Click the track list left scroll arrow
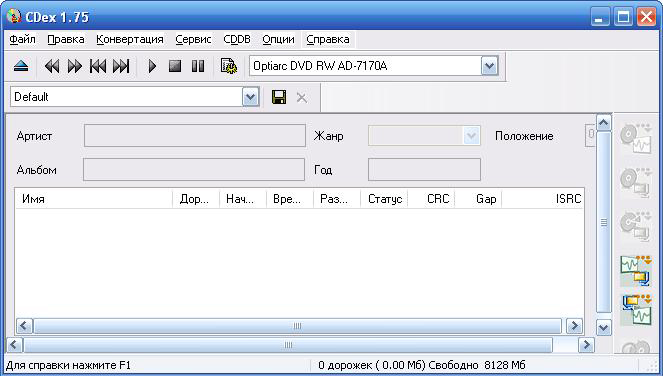 (24, 326)
